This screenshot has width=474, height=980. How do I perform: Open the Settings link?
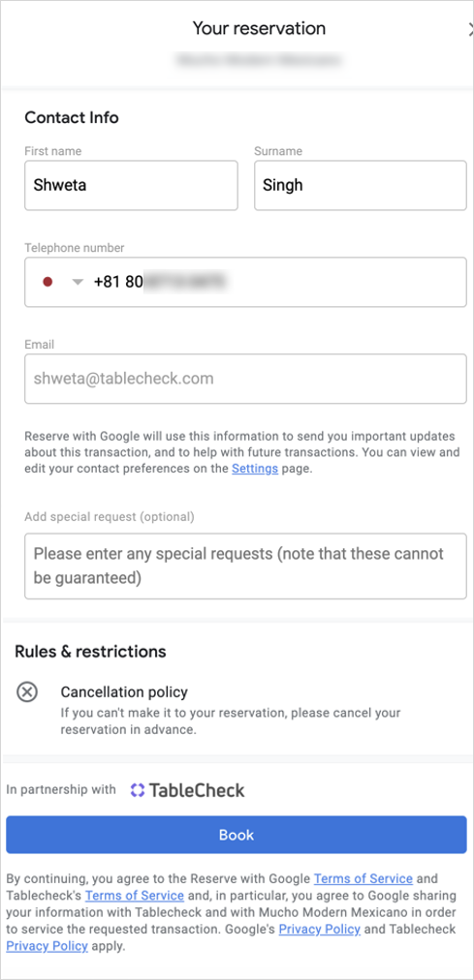(x=255, y=469)
